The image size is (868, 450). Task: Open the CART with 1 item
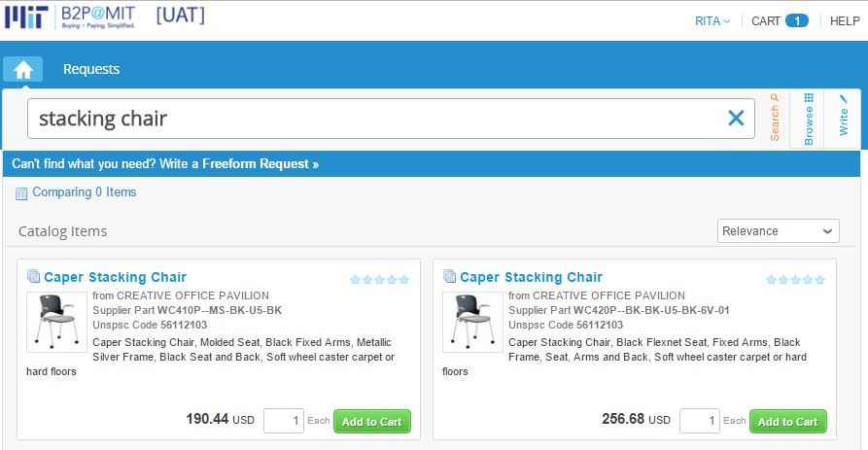(x=780, y=20)
